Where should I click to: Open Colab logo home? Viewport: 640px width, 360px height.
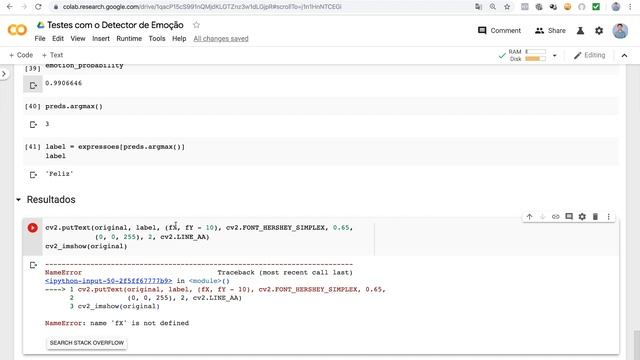click(17, 30)
